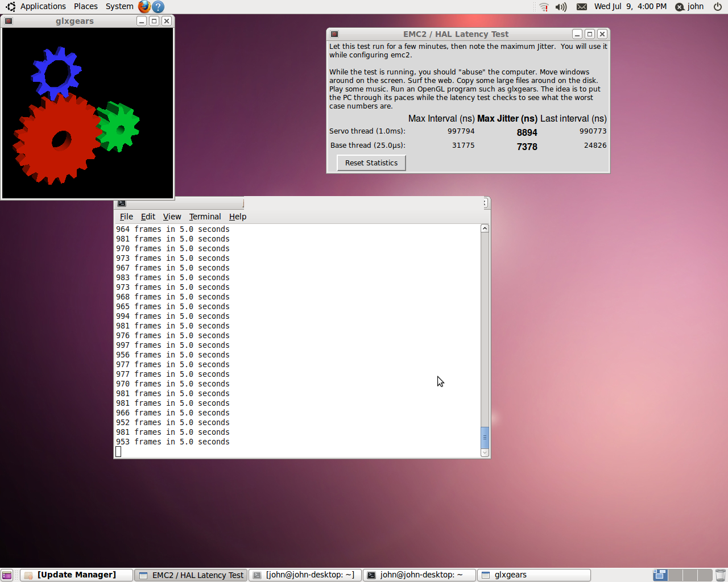The image size is (728, 582).
Task: Close the glxgears window
Action: point(167,21)
